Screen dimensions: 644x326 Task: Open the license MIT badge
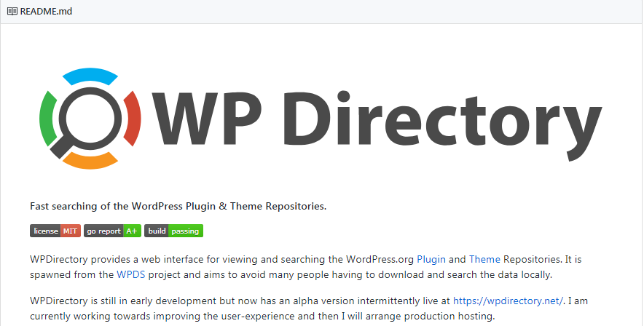click(55, 231)
